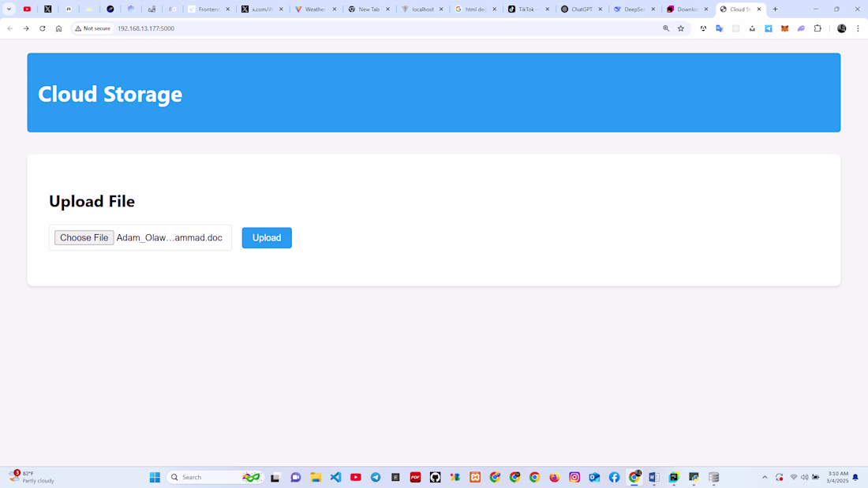
Task: Click the taskbar Search box
Action: tap(215, 477)
